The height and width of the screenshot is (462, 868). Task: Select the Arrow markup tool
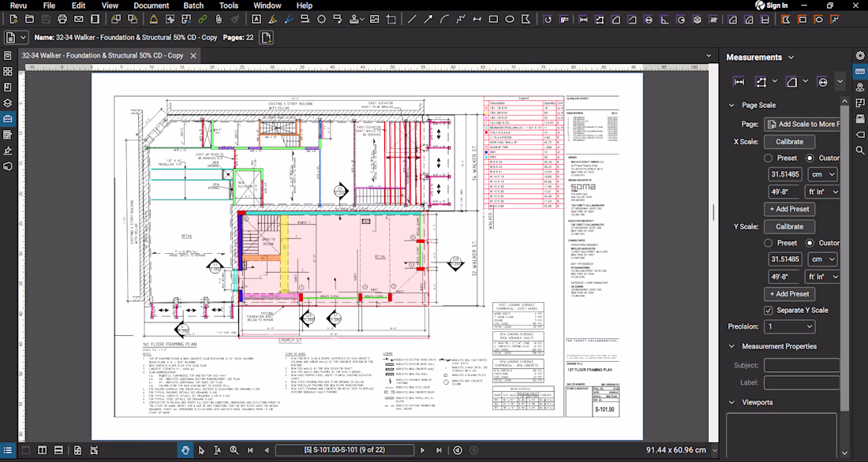point(428,19)
